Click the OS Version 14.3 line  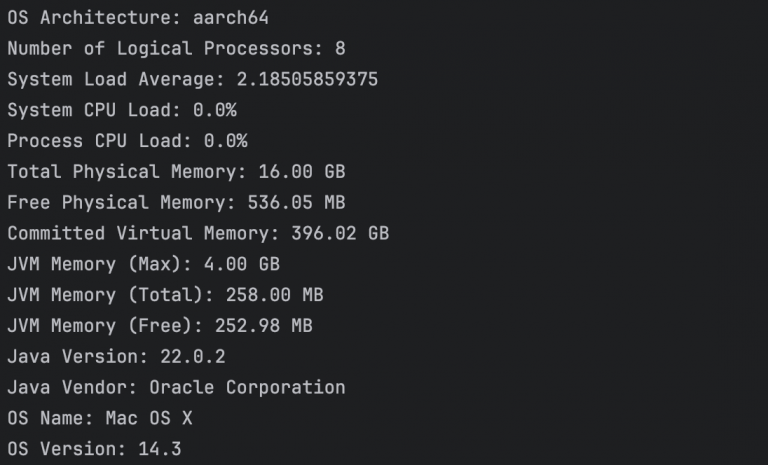click(94, 449)
